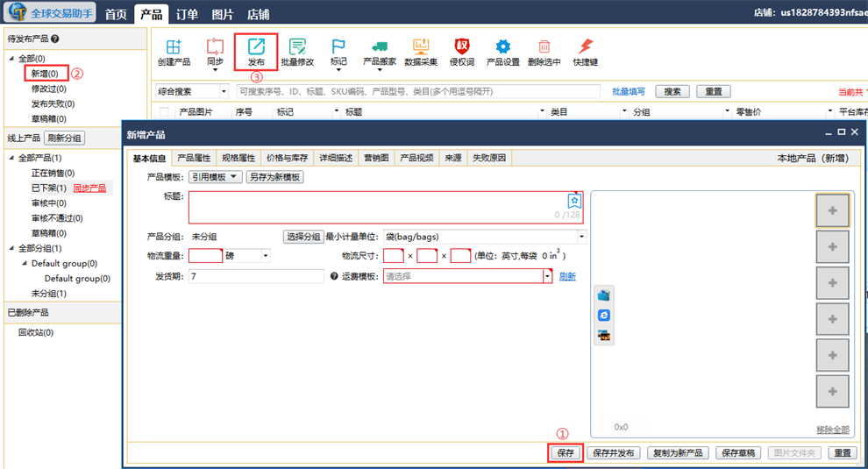Open 批量修改 batch edit tool
This screenshot has height=469, width=868.
pos(297,53)
